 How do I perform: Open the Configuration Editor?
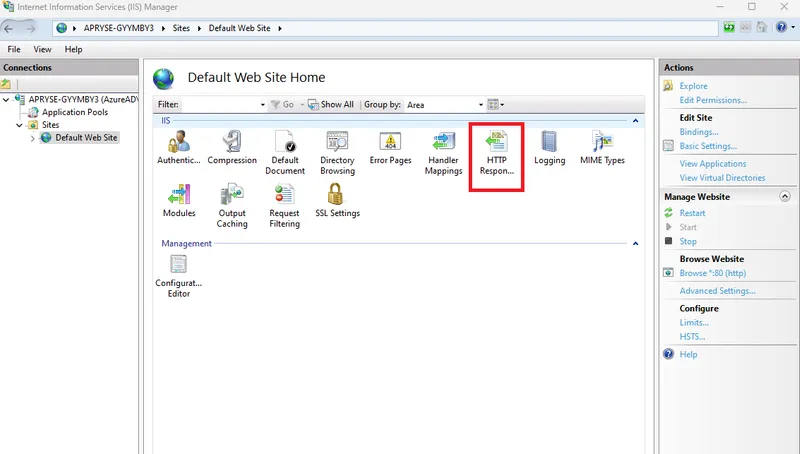(x=179, y=275)
